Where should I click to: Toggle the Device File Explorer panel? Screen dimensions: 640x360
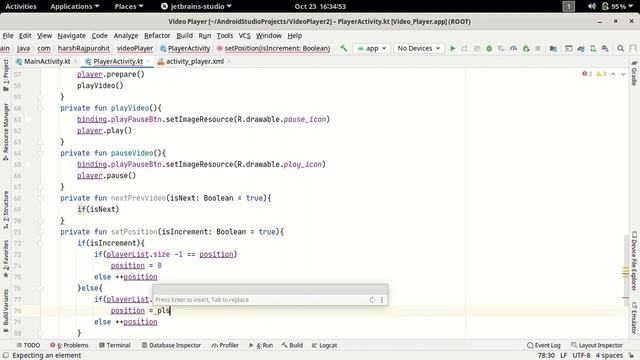[x=634, y=261]
